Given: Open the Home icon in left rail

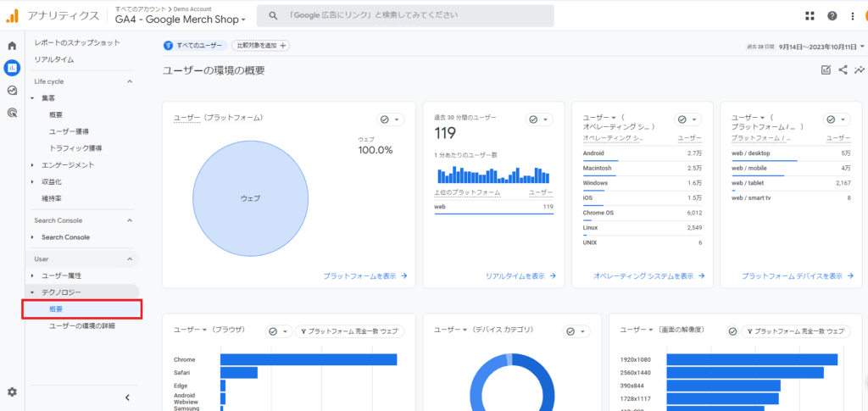Looking at the screenshot, I should [x=12, y=46].
